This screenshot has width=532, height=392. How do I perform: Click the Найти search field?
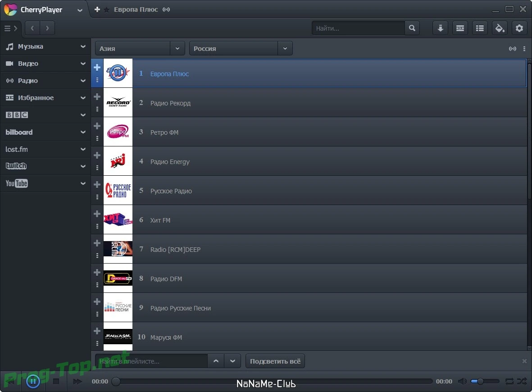[358, 28]
